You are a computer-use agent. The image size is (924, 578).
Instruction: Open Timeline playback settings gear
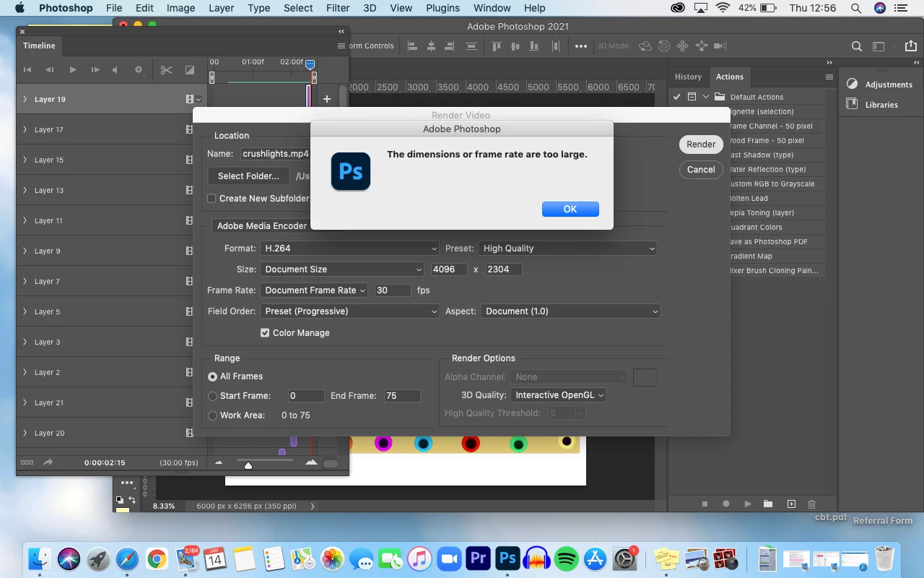(x=139, y=70)
